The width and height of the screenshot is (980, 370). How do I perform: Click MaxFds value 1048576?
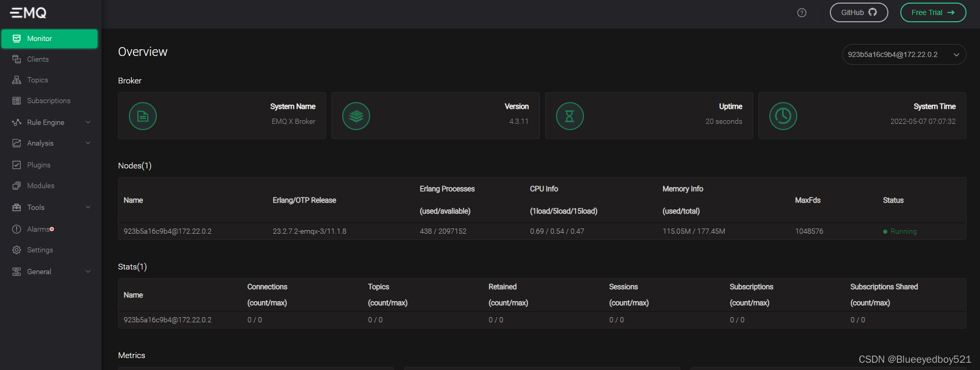point(809,231)
